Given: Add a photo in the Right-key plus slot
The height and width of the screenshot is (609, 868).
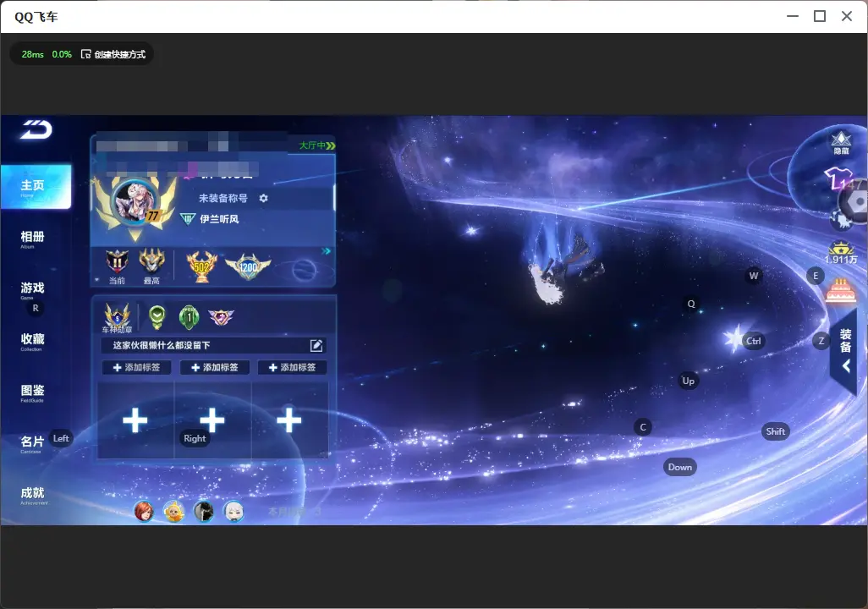Looking at the screenshot, I should pyautogui.click(x=212, y=420).
